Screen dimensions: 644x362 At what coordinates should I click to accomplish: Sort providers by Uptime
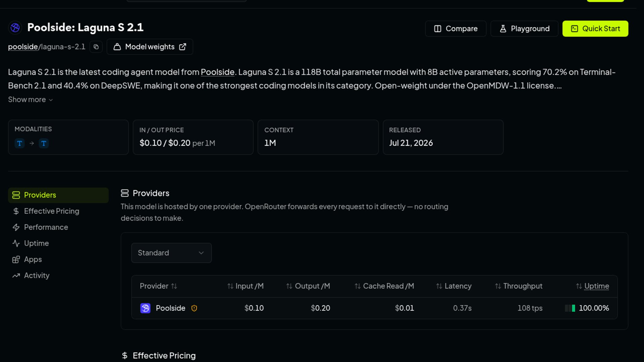click(x=592, y=286)
